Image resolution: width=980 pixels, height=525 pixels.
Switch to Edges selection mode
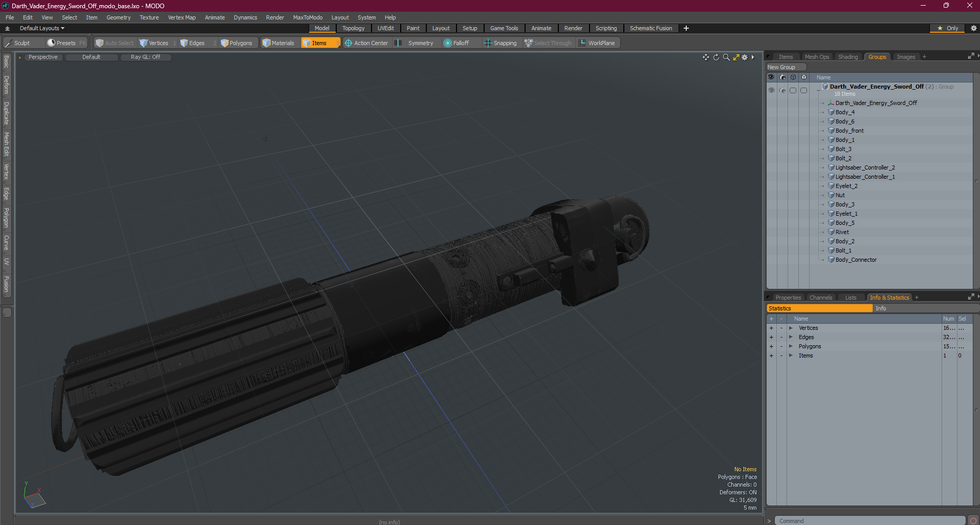pyautogui.click(x=197, y=43)
